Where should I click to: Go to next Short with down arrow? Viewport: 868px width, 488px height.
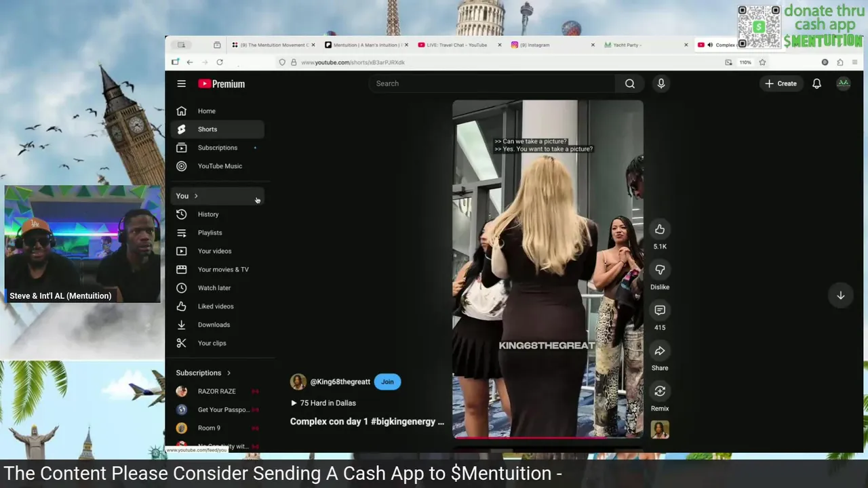840,296
